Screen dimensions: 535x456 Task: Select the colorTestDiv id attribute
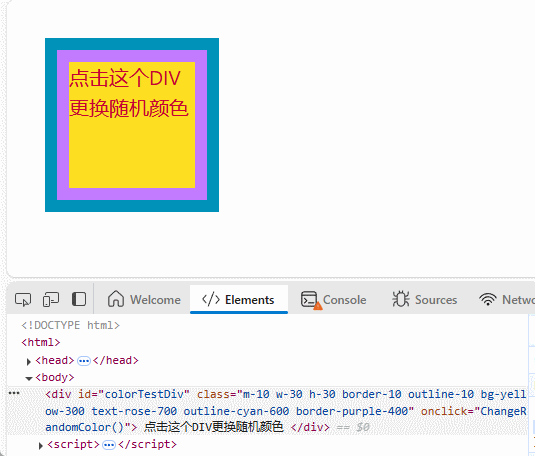(x=134, y=394)
